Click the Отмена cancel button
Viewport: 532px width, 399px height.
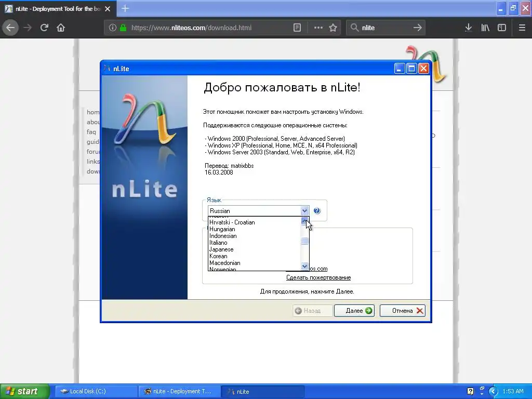coord(403,311)
